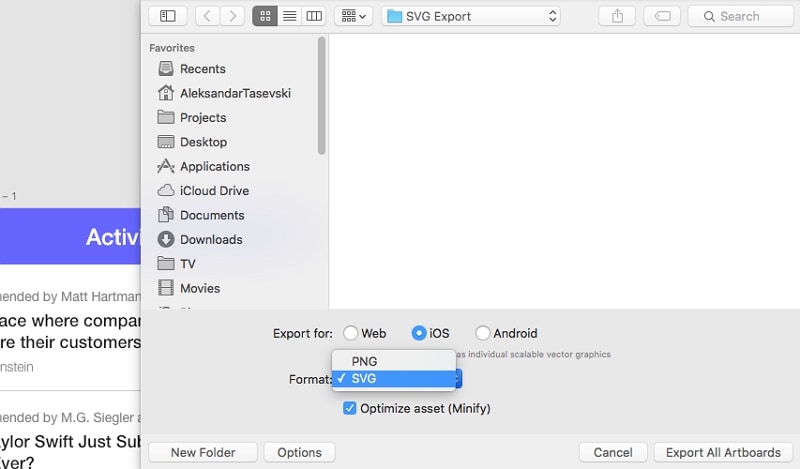Click the Downloads arrow icon
The image size is (800, 469).
tap(165, 239)
